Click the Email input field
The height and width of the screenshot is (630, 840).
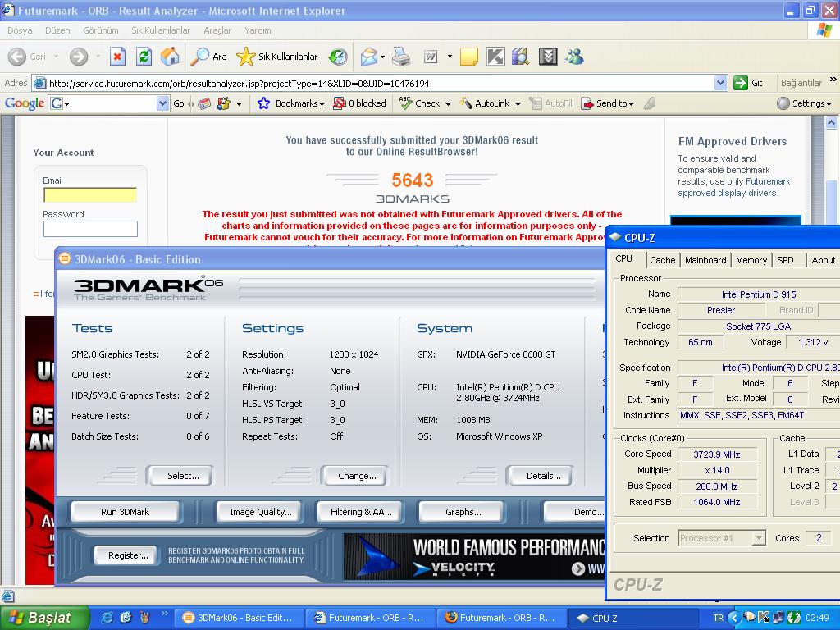(x=90, y=195)
